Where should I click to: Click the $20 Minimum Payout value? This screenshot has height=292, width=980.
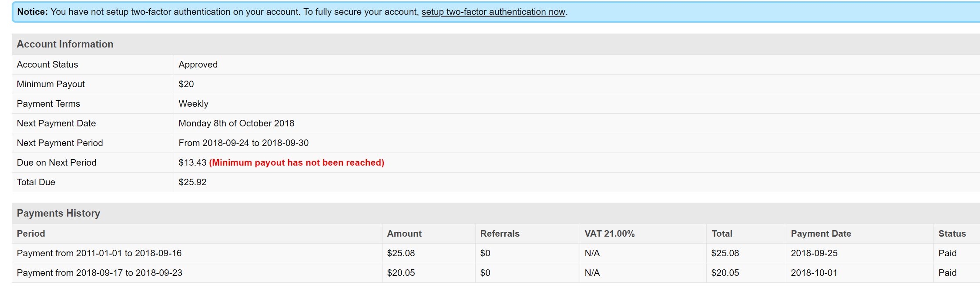tap(186, 84)
